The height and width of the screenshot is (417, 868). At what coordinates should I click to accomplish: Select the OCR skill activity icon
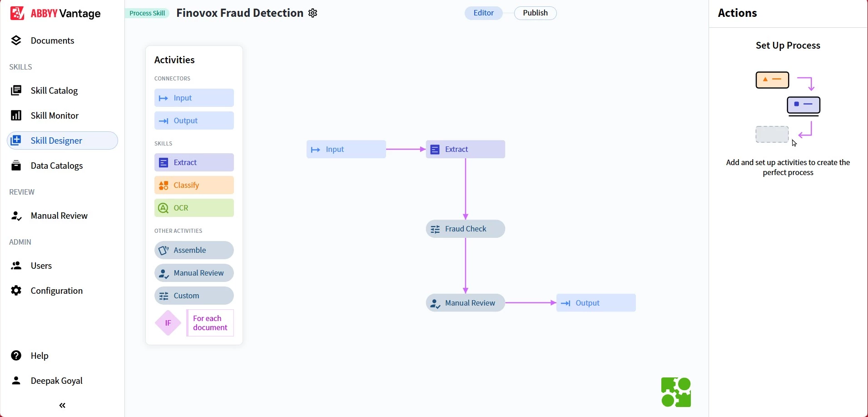(x=163, y=208)
